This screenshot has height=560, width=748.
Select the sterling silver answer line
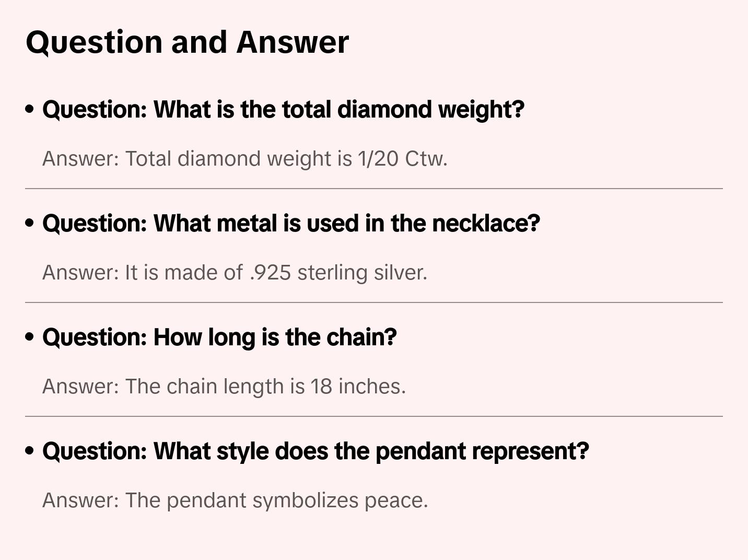235,273
